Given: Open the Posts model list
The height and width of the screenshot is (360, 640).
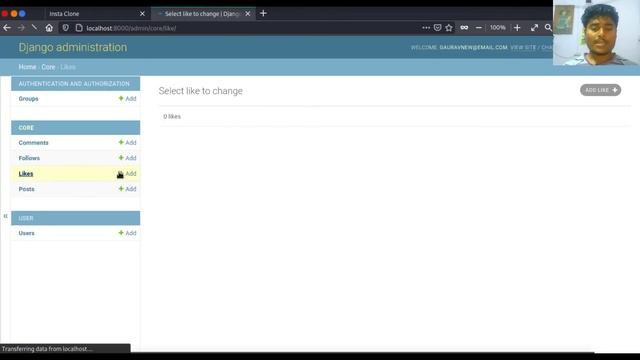Looking at the screenshot, I should (x=27, y=189).
